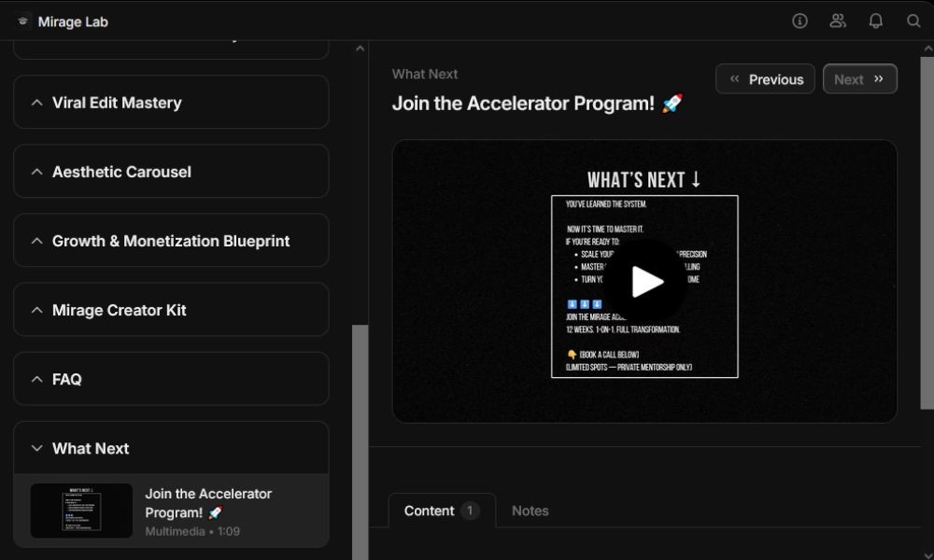Screen dimensions: 934x560
Task: Go to the Previous lesson
Action: (x=765, y=79)
